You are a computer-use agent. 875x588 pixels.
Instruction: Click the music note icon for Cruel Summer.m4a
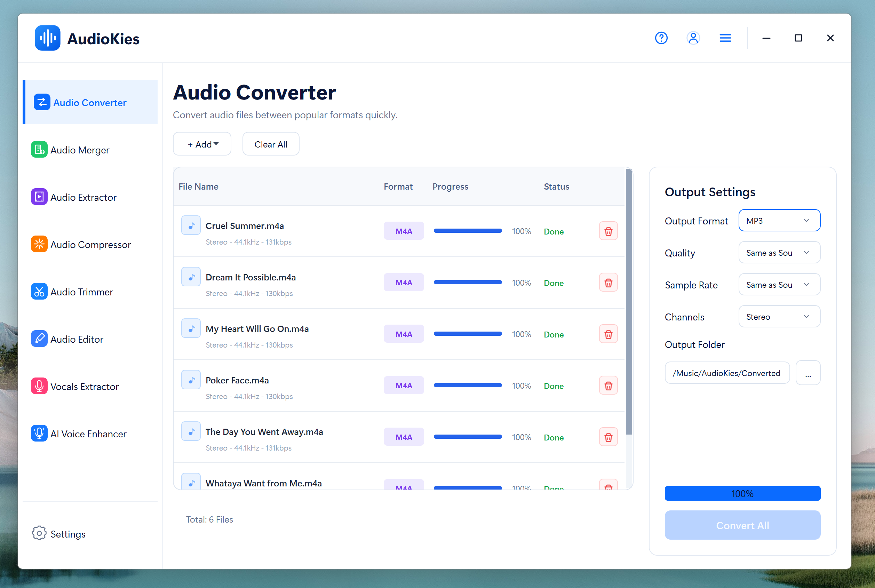tap(191, 225)
